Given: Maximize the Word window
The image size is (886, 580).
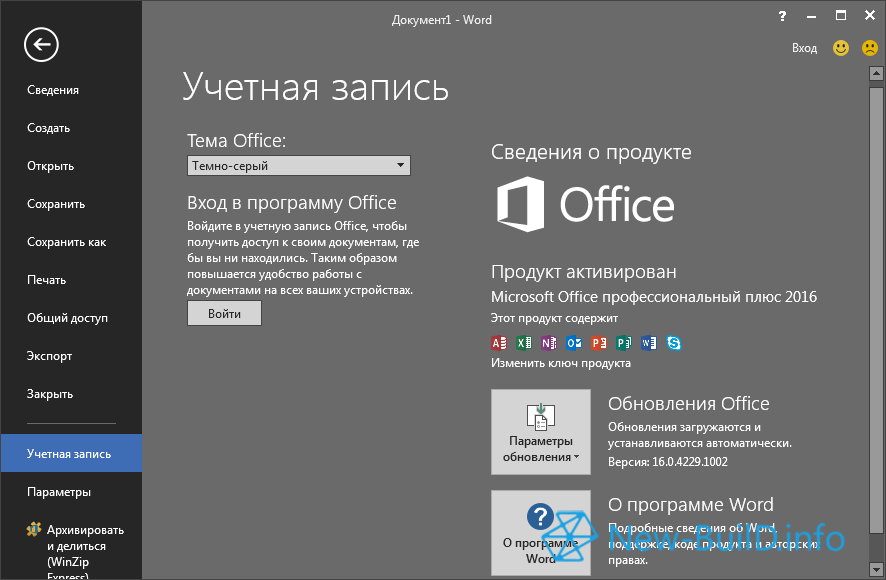Looking at the screenshot, I should pyautogui.click(x=841, y=16).
